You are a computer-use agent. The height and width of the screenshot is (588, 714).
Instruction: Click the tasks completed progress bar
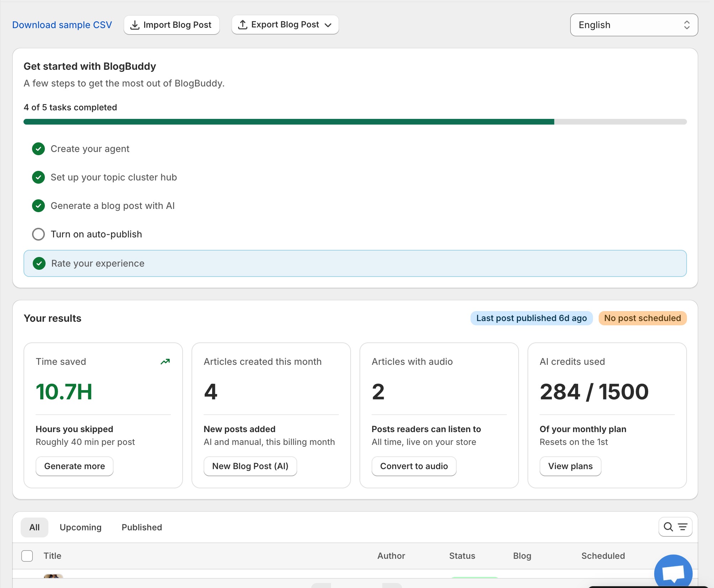355,122
